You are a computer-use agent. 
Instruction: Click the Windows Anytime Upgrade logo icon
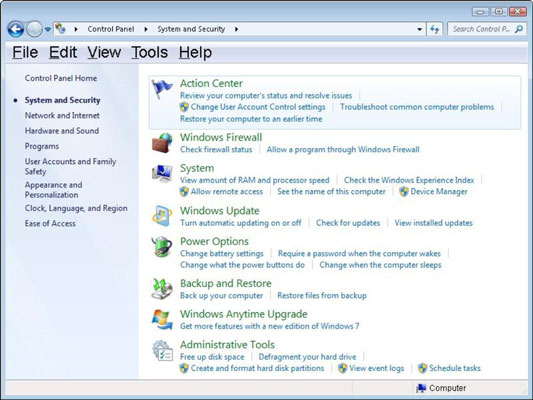162,319
